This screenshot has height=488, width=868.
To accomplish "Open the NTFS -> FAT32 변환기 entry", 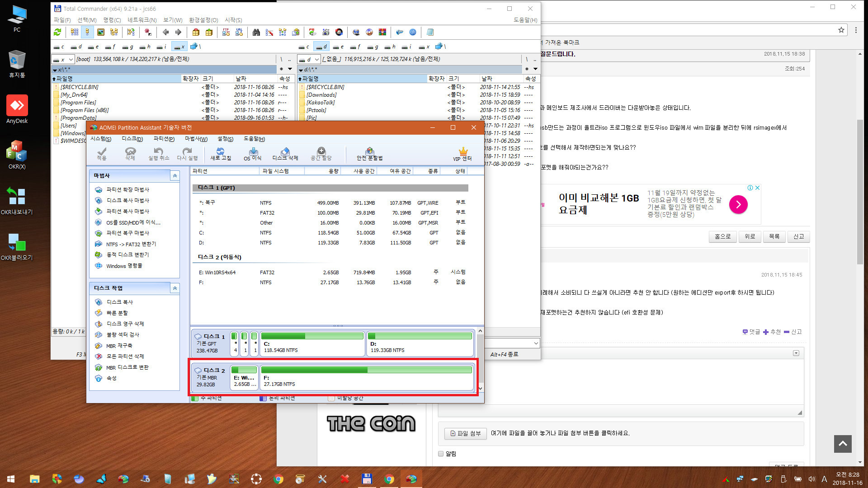I will [x=131, y=244].
